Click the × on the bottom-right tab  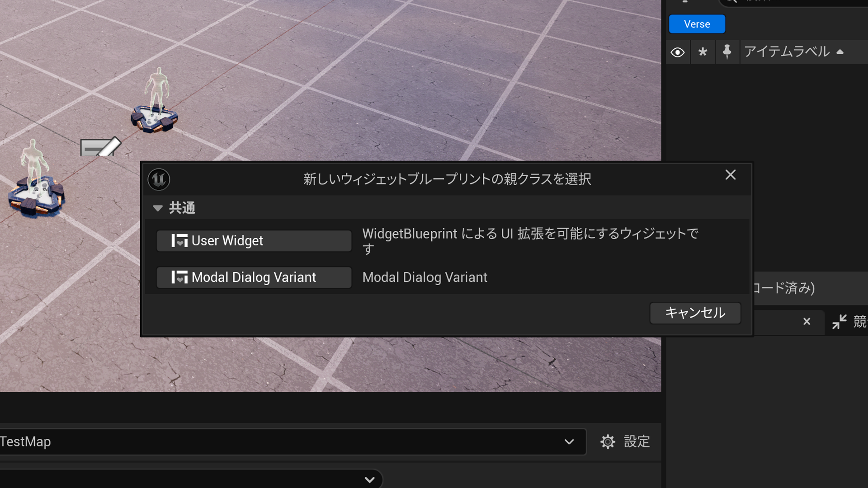point(807,322)
